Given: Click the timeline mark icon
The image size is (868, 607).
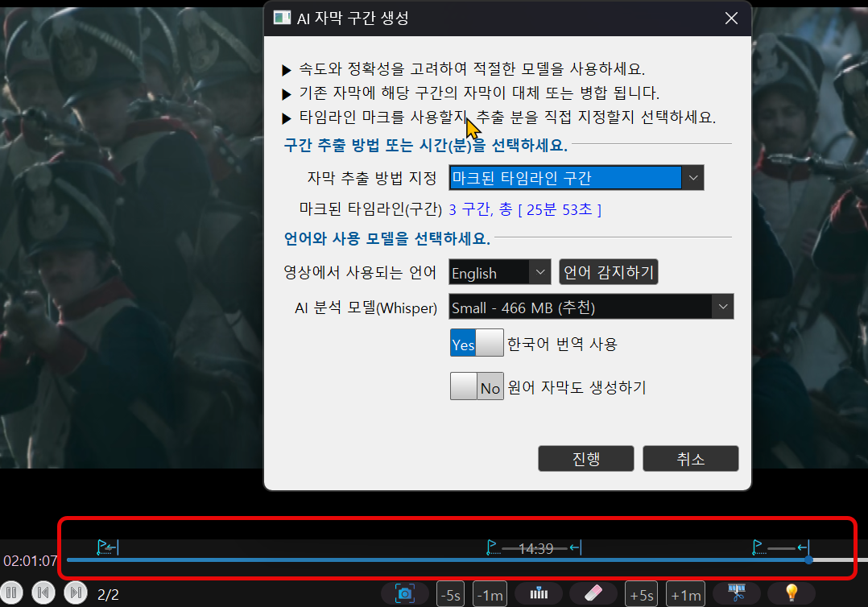Looking at the screenshot, I should [539, 594].
